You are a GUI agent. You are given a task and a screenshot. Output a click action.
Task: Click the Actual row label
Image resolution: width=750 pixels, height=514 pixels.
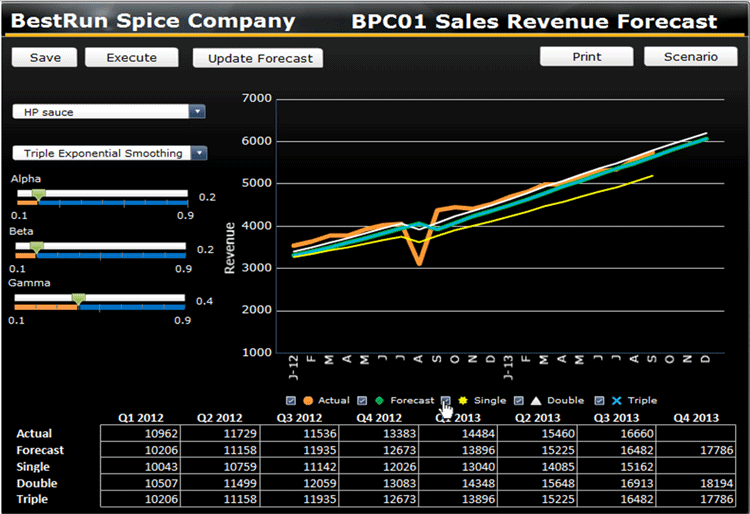34,434
